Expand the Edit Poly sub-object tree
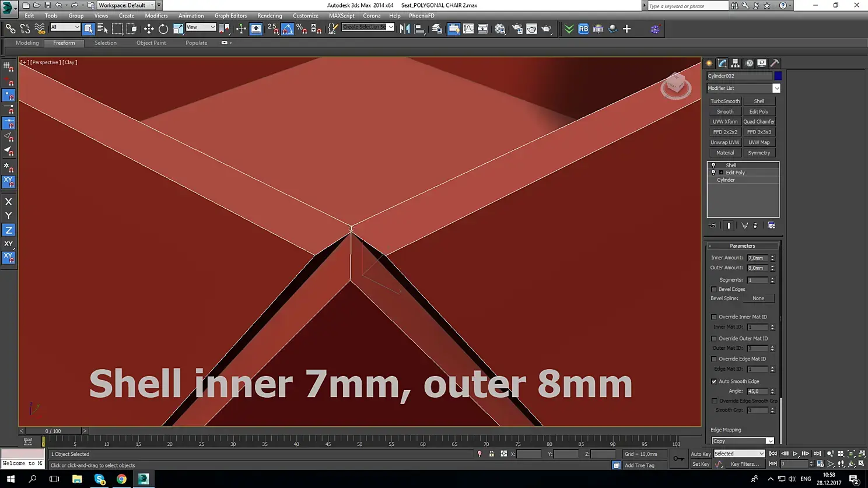This screenshot has height=488, width=868. coord(722,173)
